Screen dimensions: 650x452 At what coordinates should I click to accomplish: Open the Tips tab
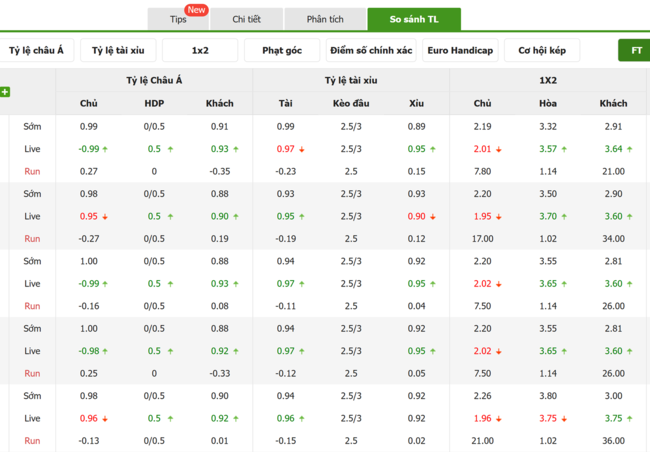178,19
